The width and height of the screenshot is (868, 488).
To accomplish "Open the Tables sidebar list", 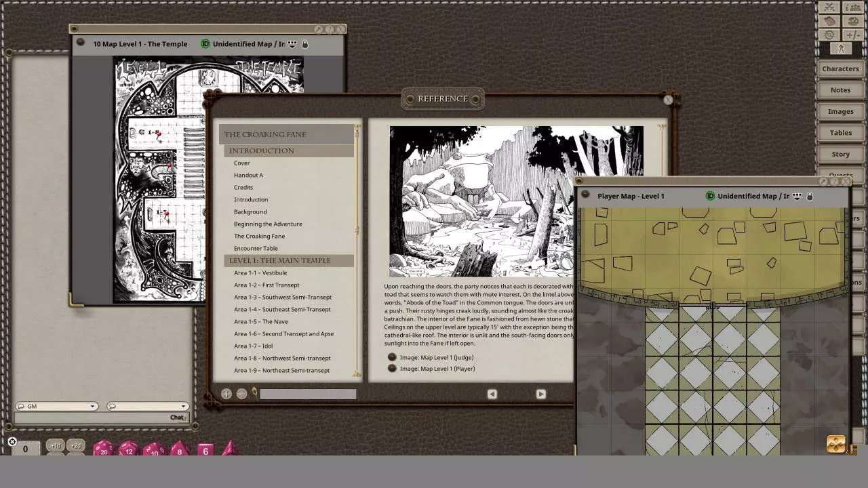I will (x=840, y=133).
